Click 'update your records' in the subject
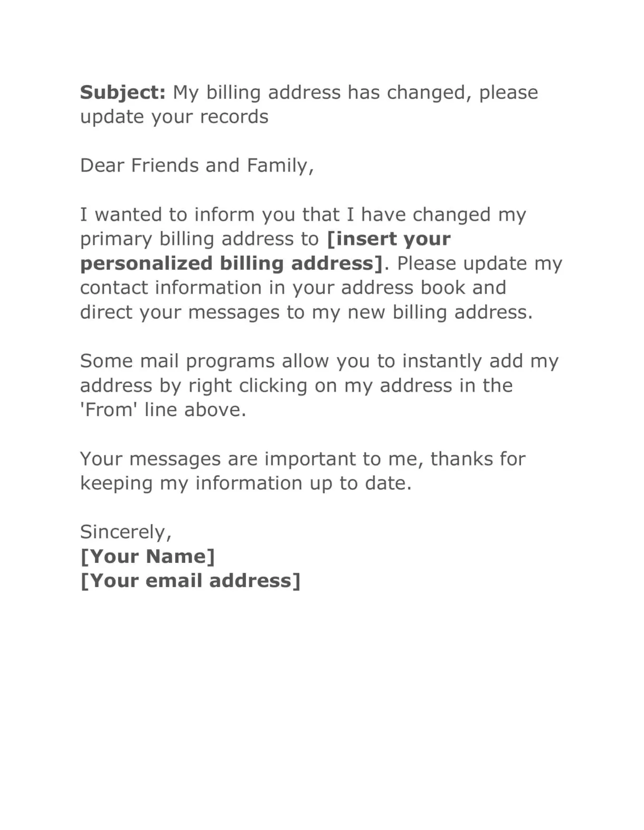 tap(174, 117)
